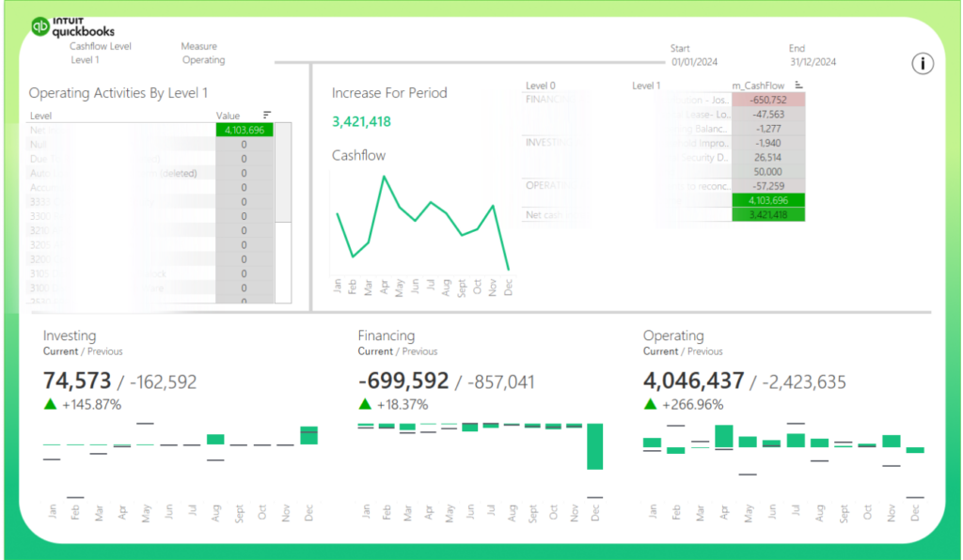This screenshot has height=560, width=963.
Task: Click the -47,563 matrix cell
Action: coord(768,114)
